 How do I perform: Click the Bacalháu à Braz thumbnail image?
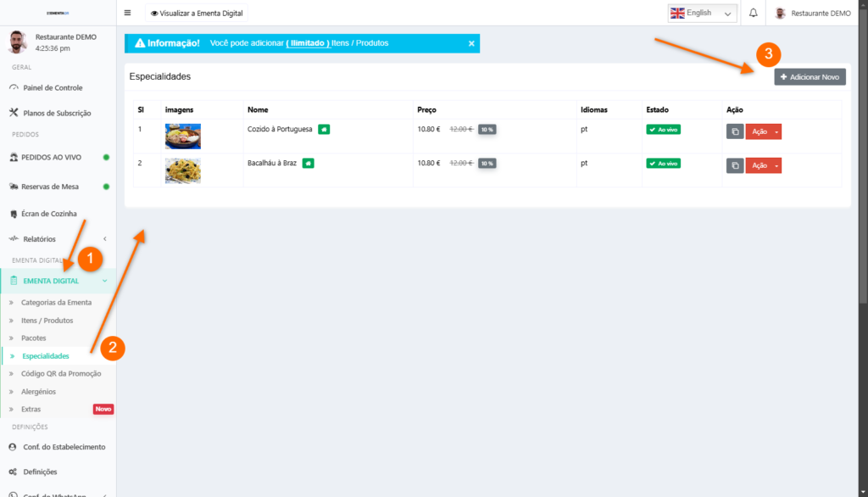click(182, 170)
